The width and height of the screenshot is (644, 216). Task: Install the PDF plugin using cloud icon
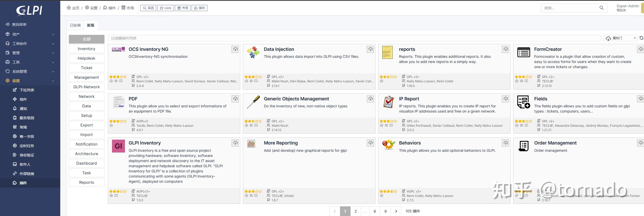pyautogui.click(x=235, y=99)
